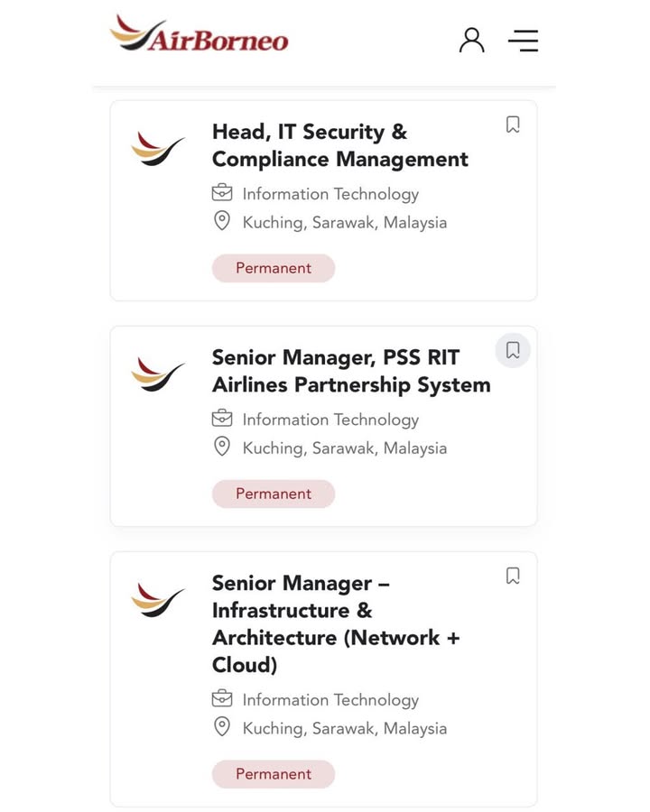The height and width of the screenshot is (812, 650).
Task: Click company logo on PSS RIT card
Action: (158, 374)
